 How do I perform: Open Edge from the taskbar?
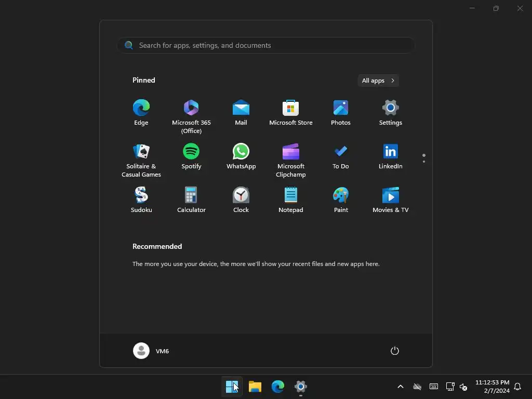pyautogui.click(x=278, y=387)
